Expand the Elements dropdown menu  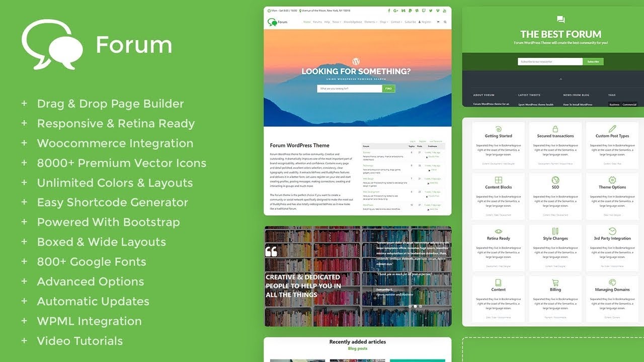coord(371,22)
